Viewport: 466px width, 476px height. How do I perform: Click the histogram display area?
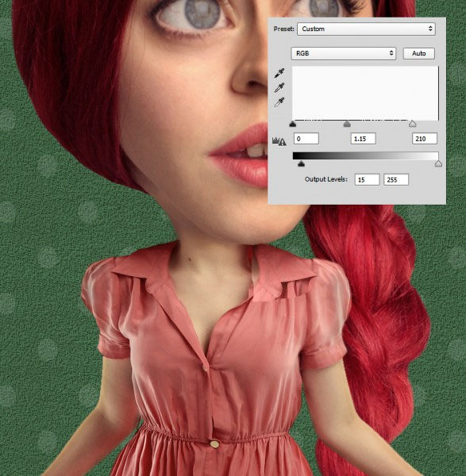[365, 93]
